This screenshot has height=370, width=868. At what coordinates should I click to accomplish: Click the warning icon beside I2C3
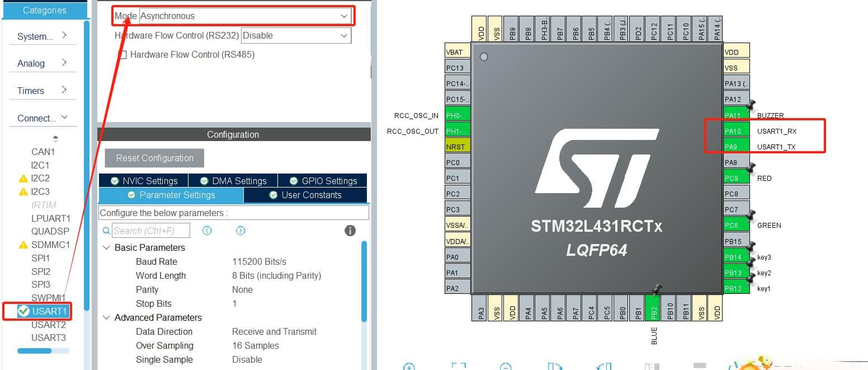click(x=23, y=192)
